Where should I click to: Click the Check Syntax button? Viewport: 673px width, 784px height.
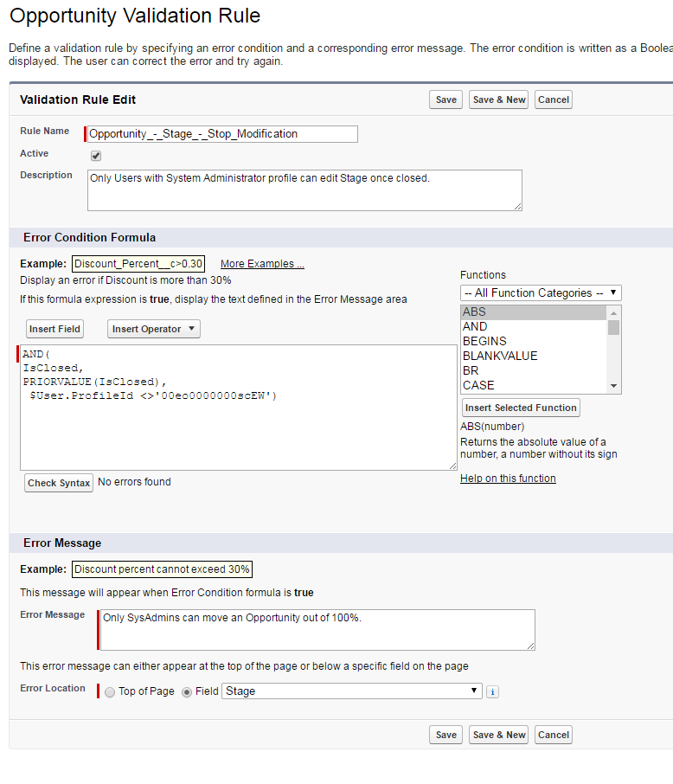pos(59,483)
